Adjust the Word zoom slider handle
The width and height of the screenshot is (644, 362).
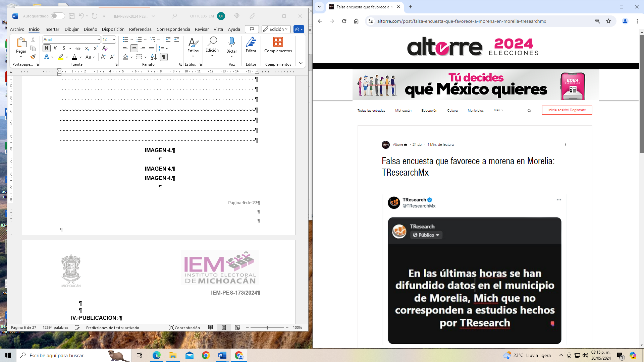(267, 327)
